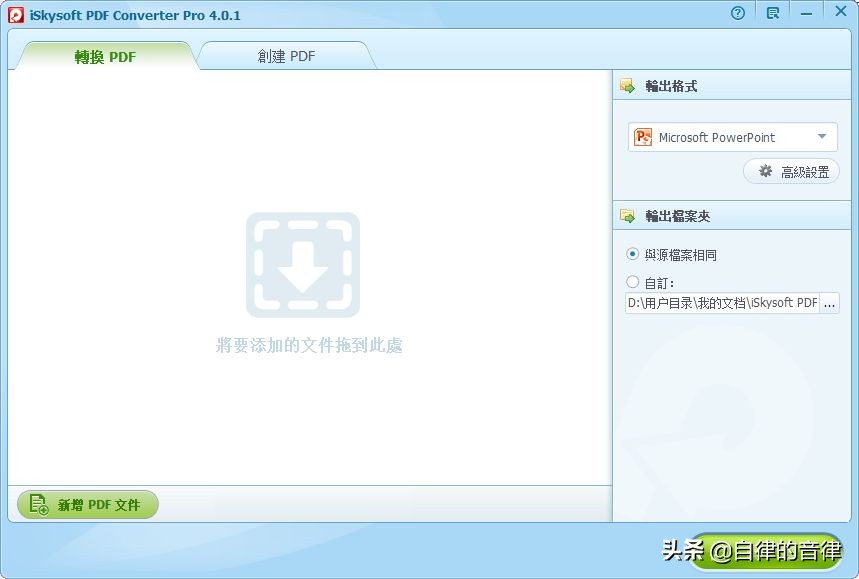Click the 輸出格式 header text
The width and height of the screenshot is (859, 579).
click(671, 86)
